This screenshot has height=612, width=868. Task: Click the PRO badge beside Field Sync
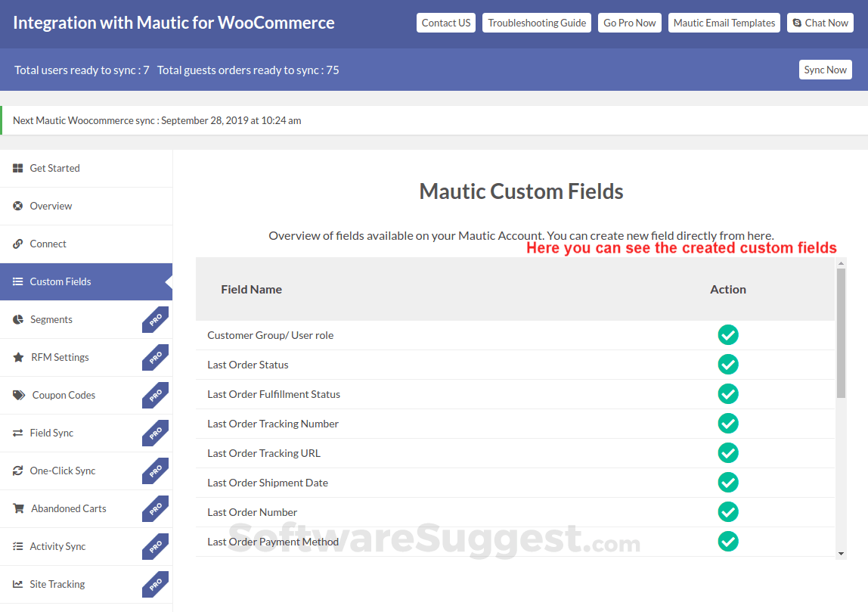point(155,433)
